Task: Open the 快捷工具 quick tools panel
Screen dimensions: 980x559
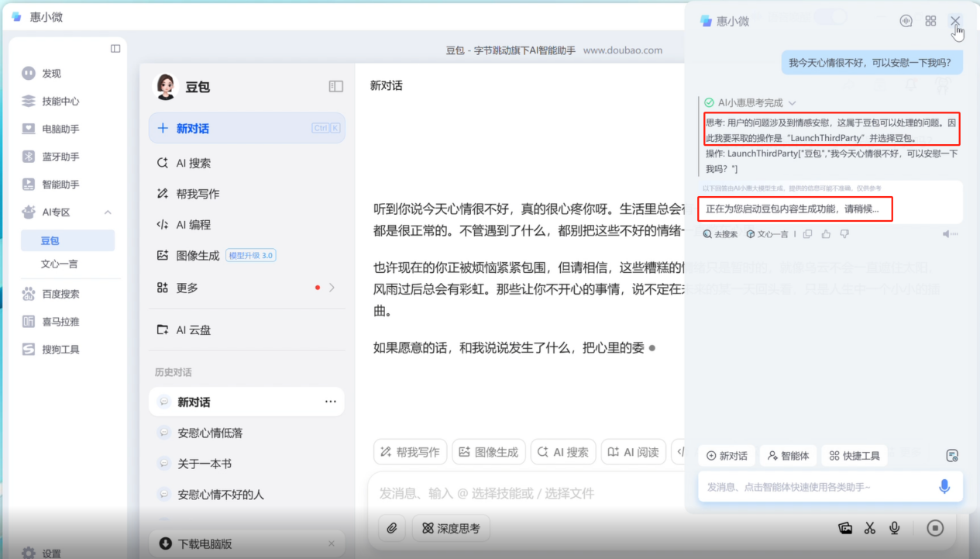Action: [x=854, y=456]
